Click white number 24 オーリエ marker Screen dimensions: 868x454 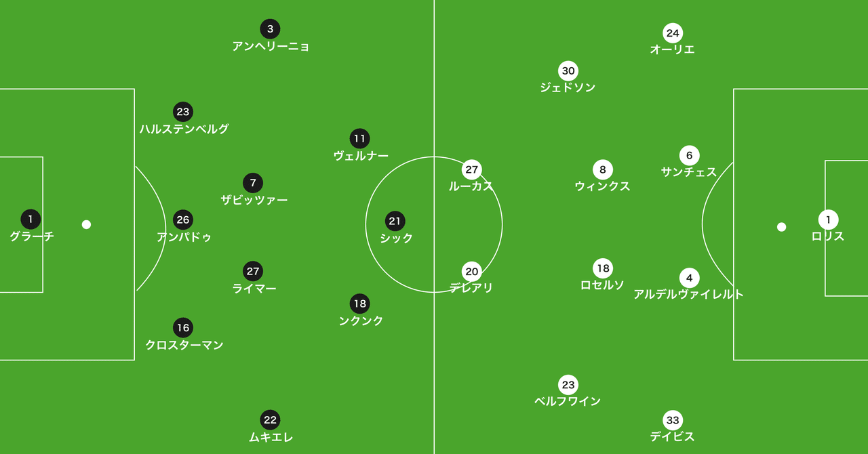[673, 33]
